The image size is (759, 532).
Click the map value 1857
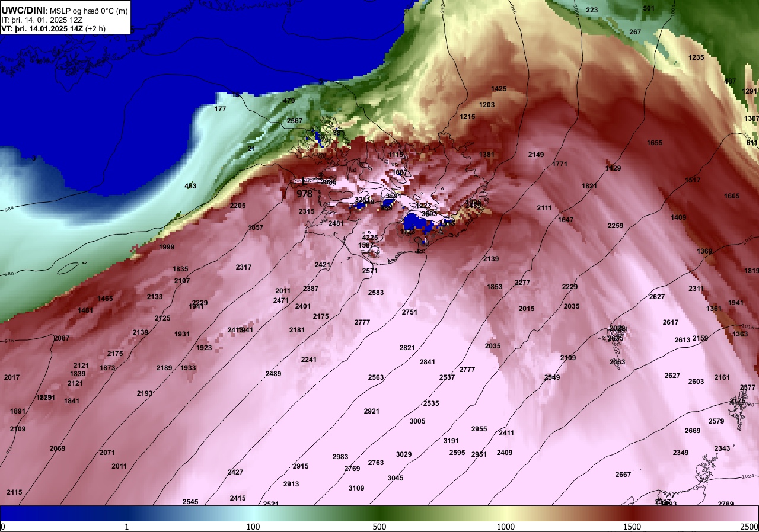[256, 227]
